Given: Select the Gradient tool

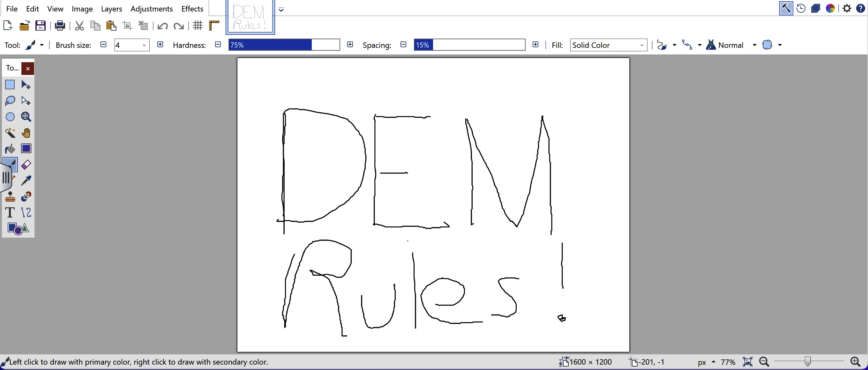Looking at the screenshot, I should coord(26,148).
